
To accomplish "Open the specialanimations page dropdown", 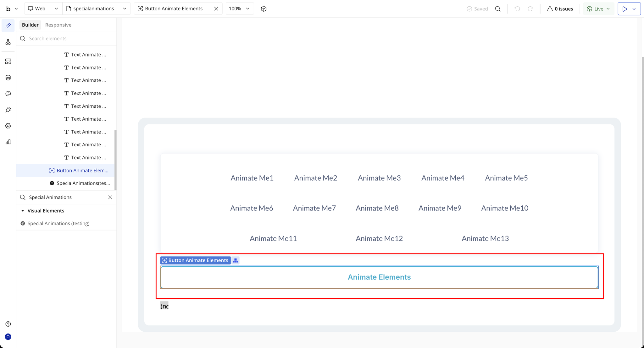I will coord(96,9).
